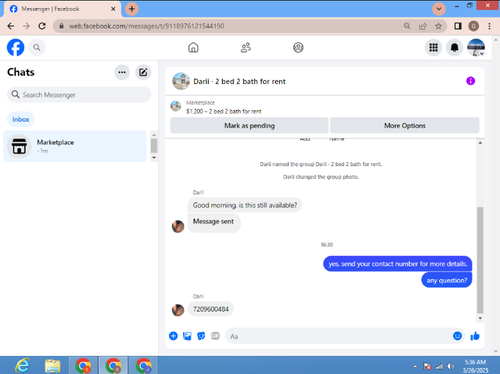Click the 7209600484 message bubble

tap(211, 309)
